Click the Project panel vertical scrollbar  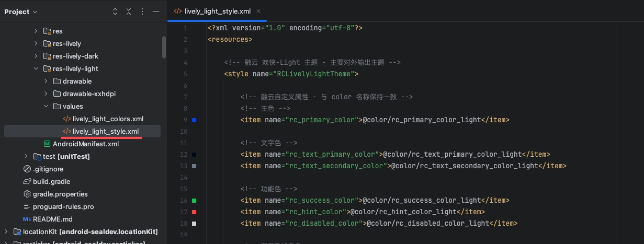164,47
